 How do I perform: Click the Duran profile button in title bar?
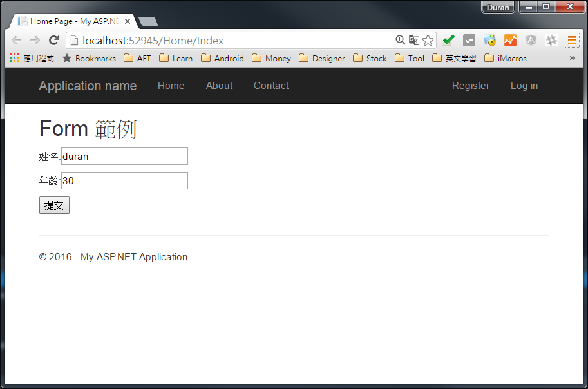point(498,7)
